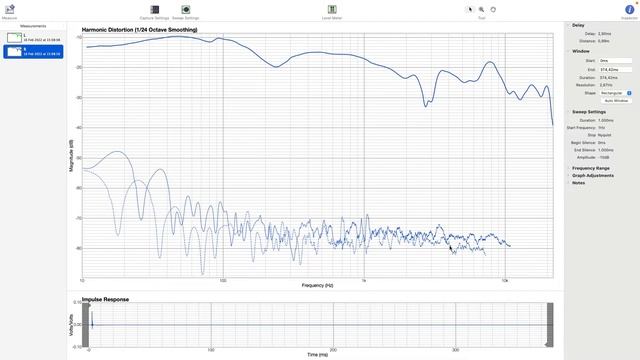
Task: Click the Delay Distance value
Action: coord(604,41)
